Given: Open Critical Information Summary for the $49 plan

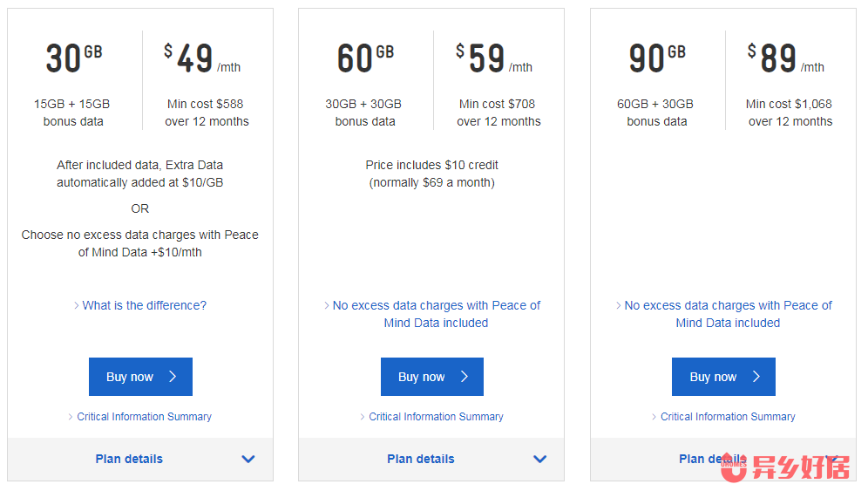Looking at the screenshot, I should click(144, 417).
